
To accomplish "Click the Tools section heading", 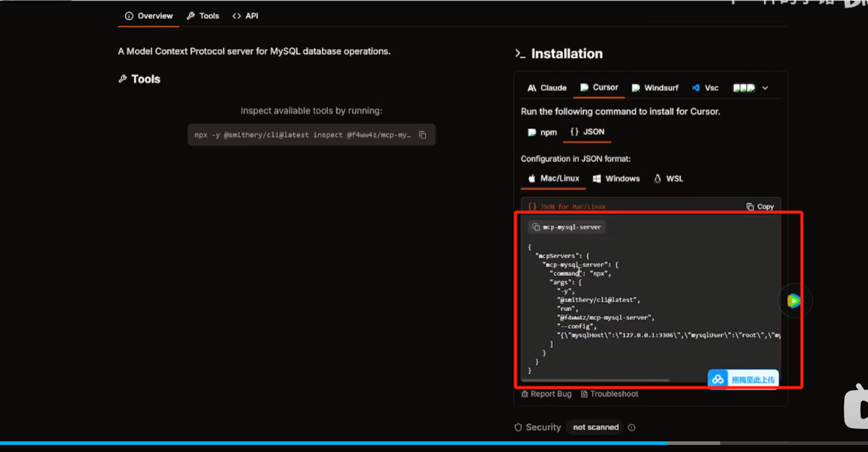I will click(145, 79).
